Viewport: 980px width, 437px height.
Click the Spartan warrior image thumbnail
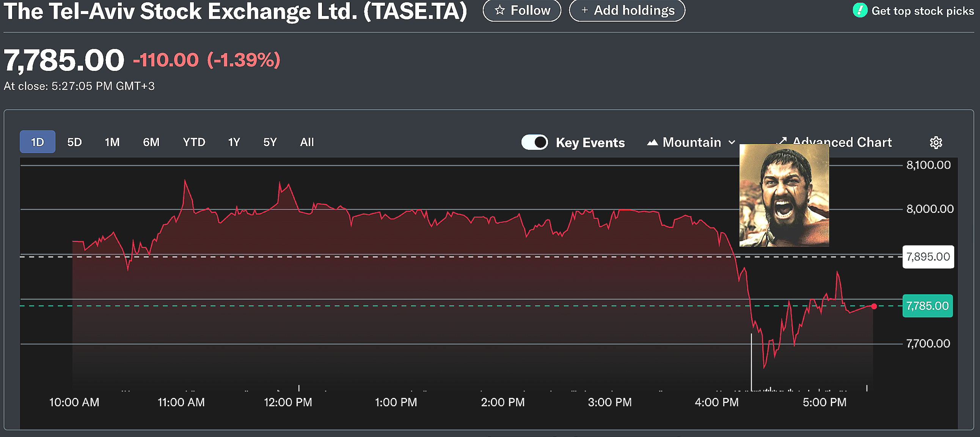(784, 195)
